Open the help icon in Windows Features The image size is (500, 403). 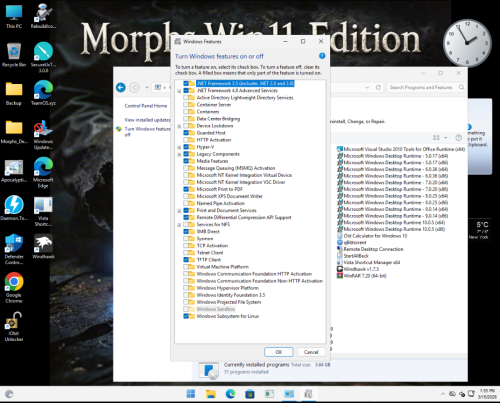[322, 56]
